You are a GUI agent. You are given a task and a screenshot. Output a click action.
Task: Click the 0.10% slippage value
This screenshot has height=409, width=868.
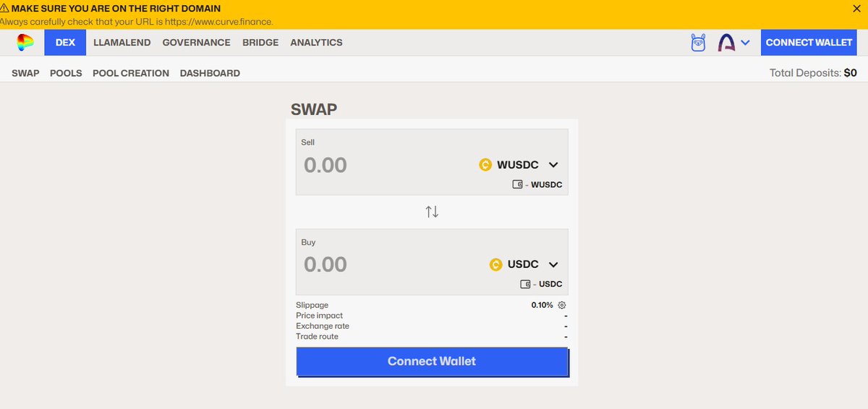[x=542, y=305]
